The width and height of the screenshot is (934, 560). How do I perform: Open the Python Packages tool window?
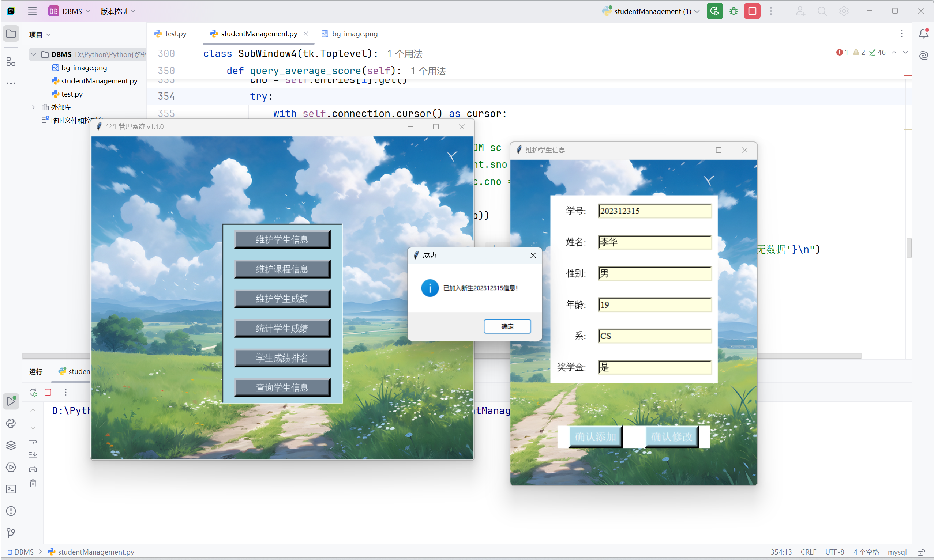(11, 445)
